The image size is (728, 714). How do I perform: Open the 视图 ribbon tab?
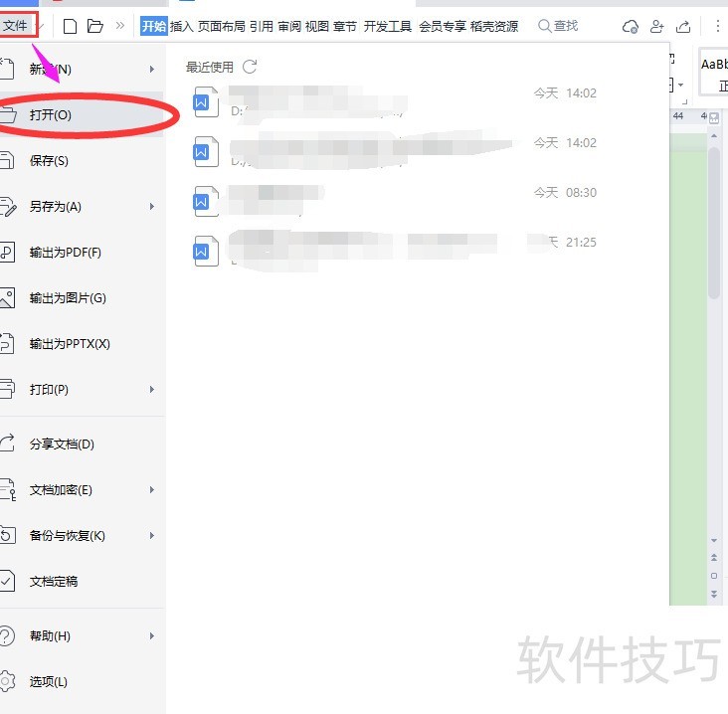click(x=317, y=26)
